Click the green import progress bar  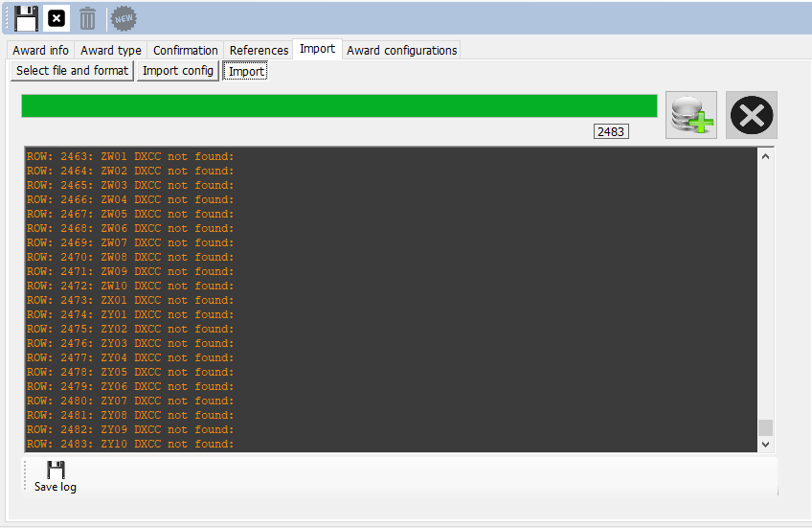(339, 105)
